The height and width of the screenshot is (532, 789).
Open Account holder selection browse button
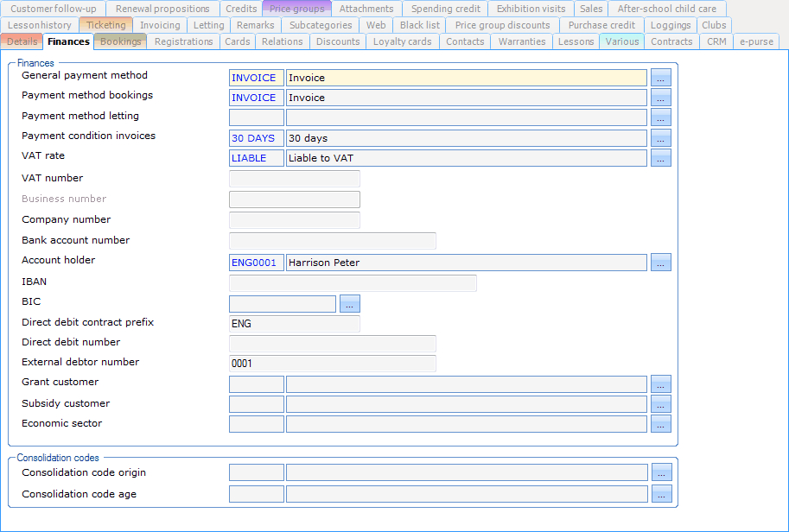660,263
